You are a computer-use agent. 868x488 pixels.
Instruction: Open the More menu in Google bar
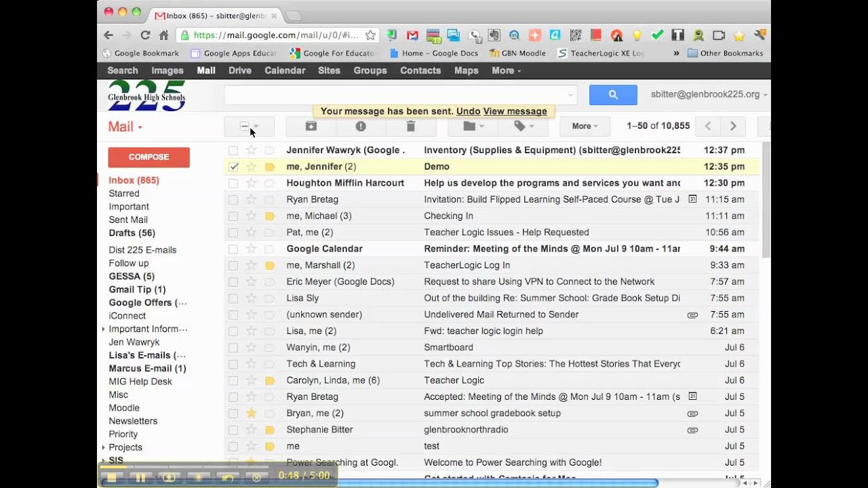point(507,70)
